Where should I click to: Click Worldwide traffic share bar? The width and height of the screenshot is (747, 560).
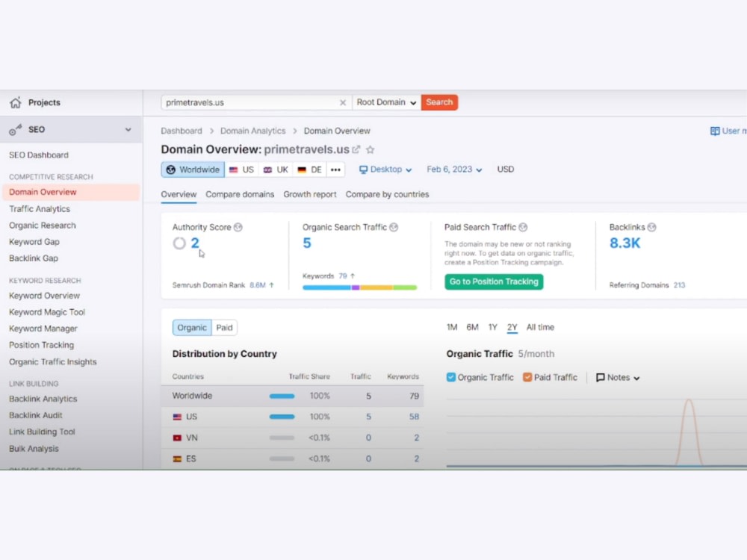point(282,396)
